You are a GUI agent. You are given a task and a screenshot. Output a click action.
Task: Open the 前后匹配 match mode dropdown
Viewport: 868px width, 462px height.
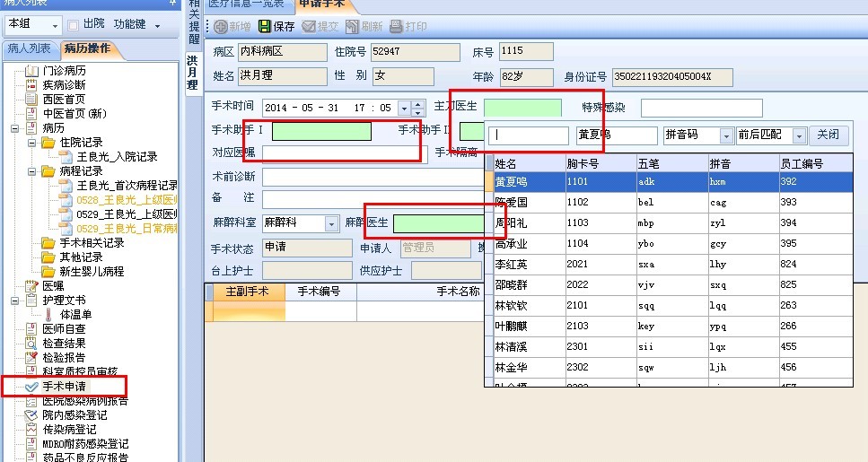(x=799, y=135)
